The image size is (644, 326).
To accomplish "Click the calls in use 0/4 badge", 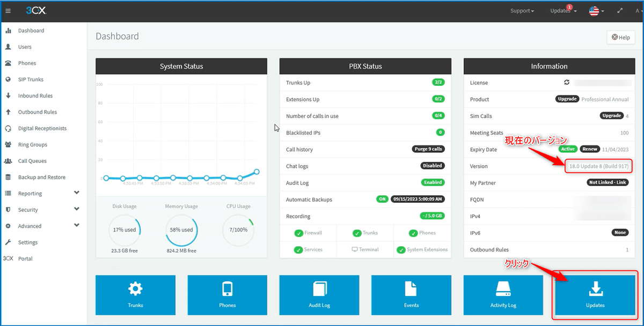I will point(438,116).
